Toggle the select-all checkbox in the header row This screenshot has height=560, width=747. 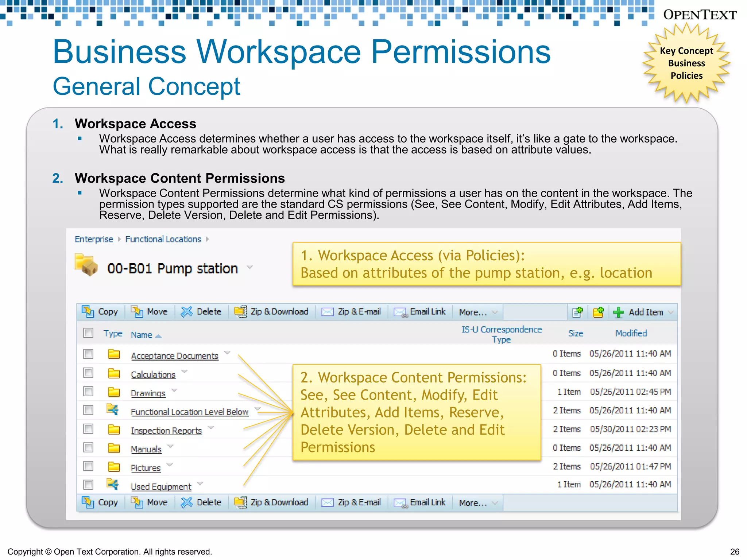click(88, 333)
